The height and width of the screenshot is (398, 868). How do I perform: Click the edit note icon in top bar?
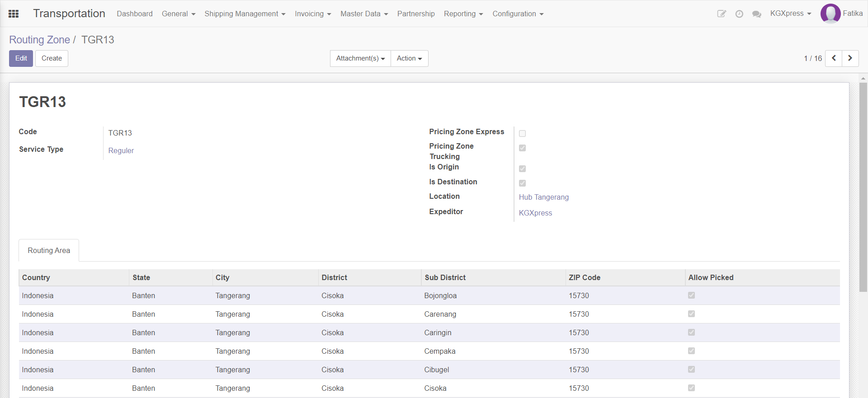[x=722, y=14]
